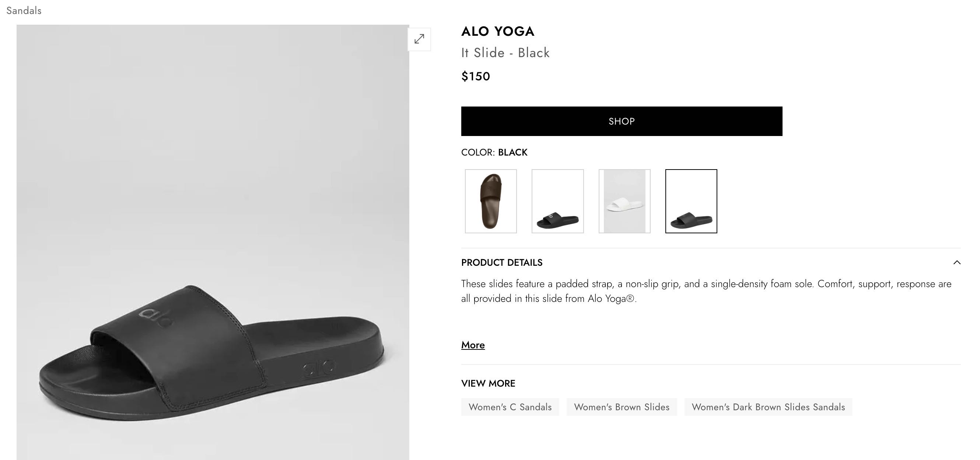Click the ALO YOGA brand name

(498, 31)
